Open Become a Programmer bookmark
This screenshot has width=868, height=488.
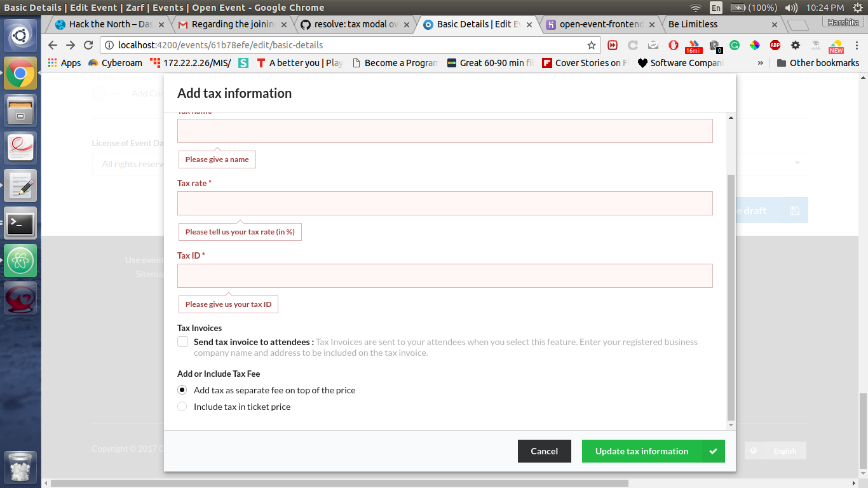click(x=395, y=63)
